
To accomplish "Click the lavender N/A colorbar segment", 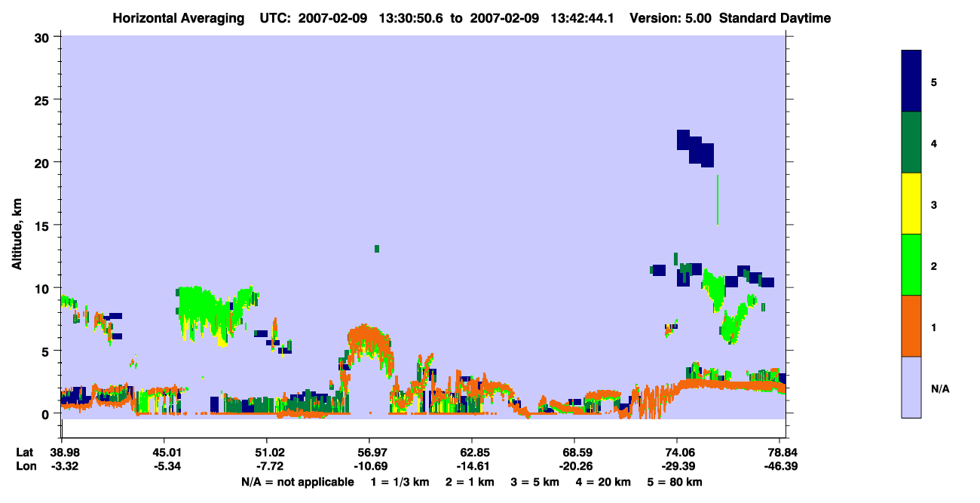I will [x=911, y=387].
